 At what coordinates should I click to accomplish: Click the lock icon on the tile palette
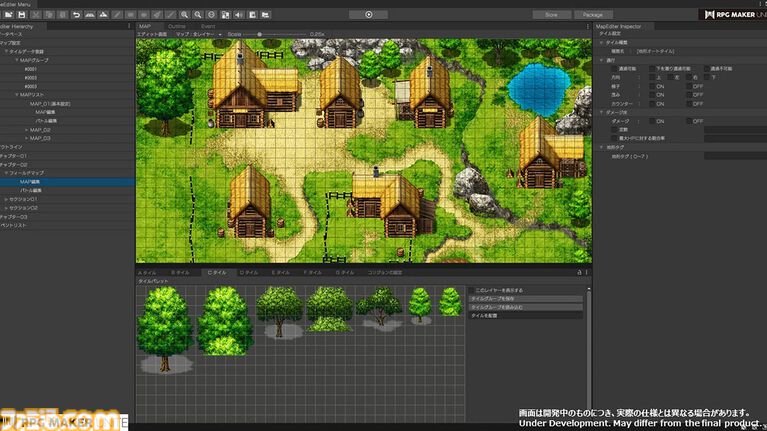[580, 272]
